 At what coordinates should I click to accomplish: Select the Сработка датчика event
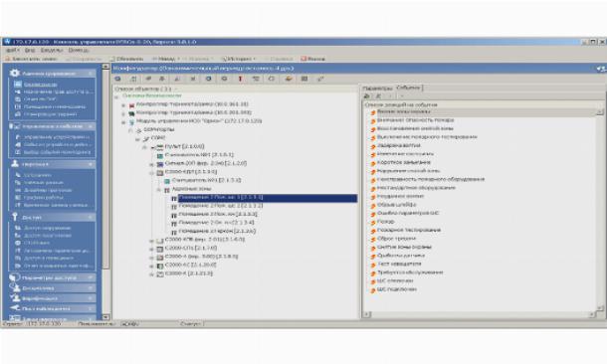[401, 256]
